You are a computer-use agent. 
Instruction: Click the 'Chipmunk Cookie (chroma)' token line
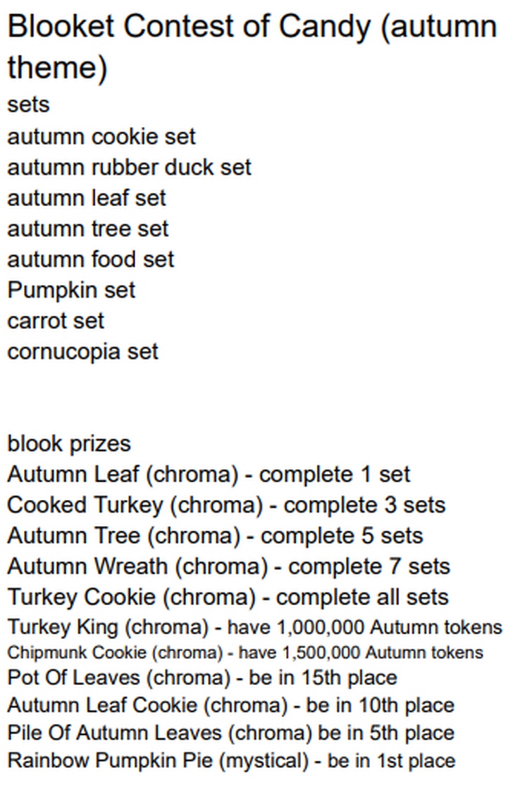pos(245,652)
